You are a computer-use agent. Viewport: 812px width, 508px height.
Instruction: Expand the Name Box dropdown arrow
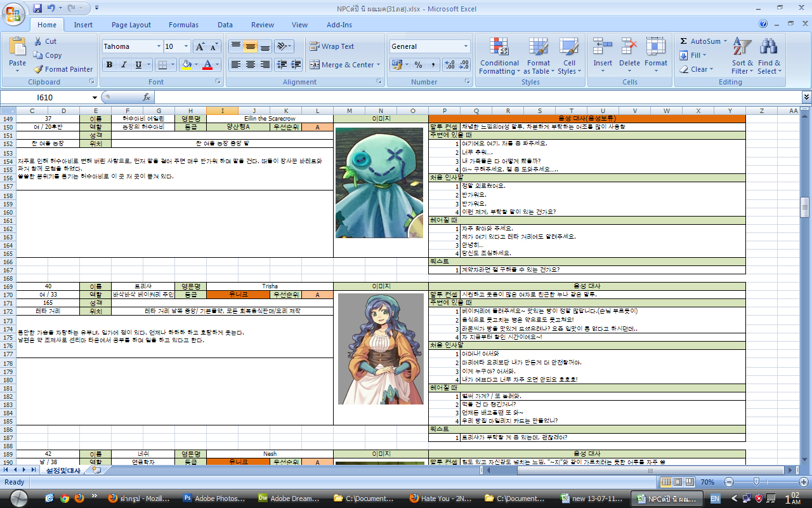pyautogui.click(x=95, y=97)
